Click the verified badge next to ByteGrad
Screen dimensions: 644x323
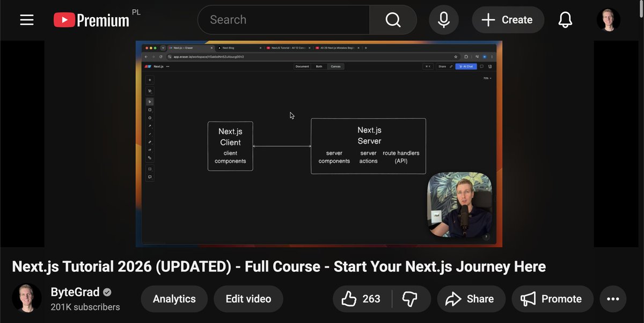tap(107, 292)
